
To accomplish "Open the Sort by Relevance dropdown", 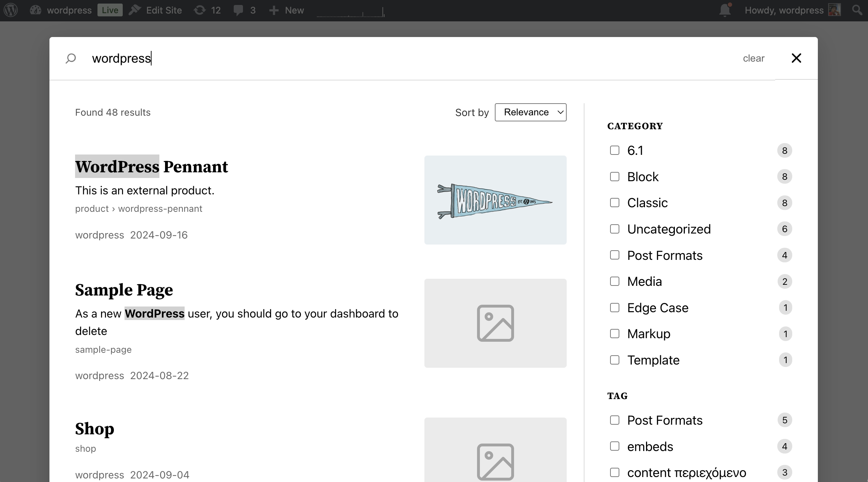I will 530,112.
